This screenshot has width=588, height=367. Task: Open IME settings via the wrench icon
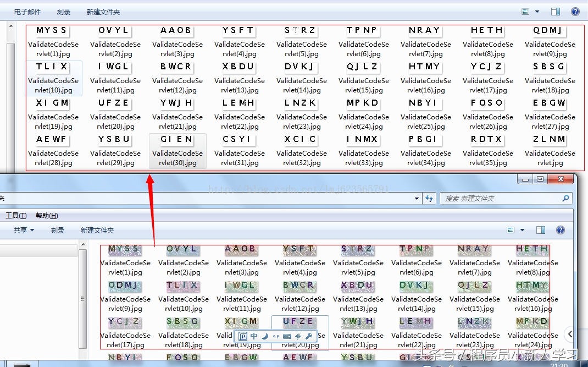(x=309, y=336)
